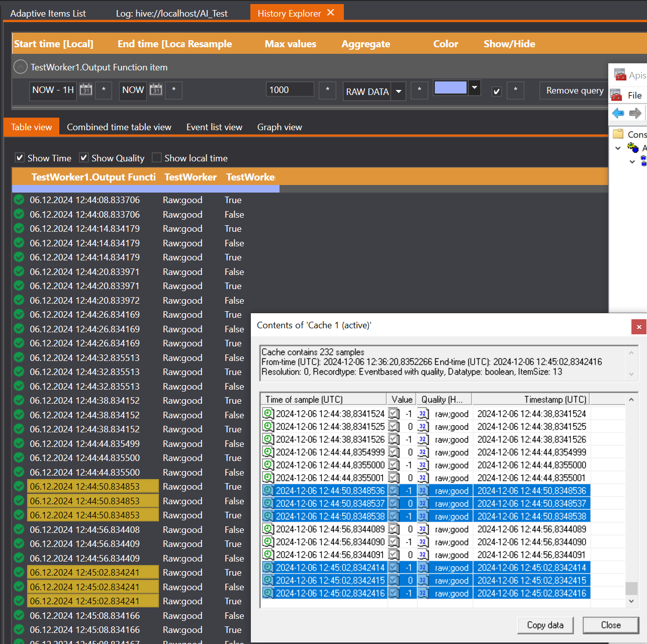
Task: Enable the Show local time checkbox
Action: [x=157, y=158]
